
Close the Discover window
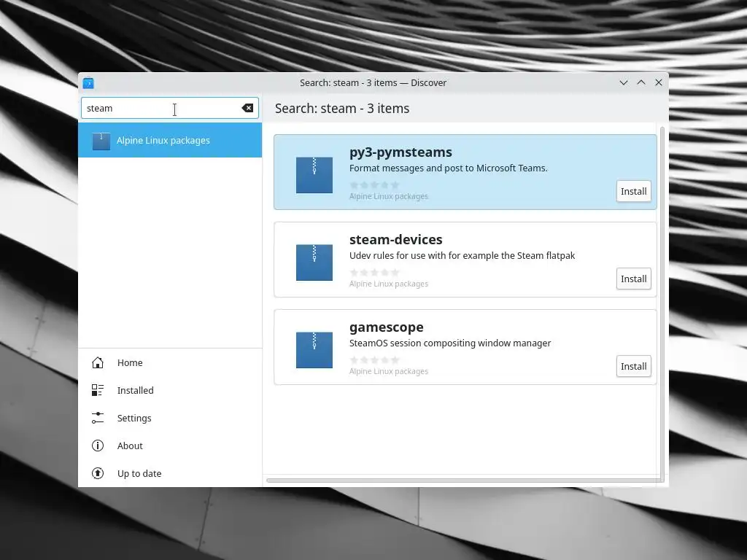pyautogui.click(x=659, y=83)
